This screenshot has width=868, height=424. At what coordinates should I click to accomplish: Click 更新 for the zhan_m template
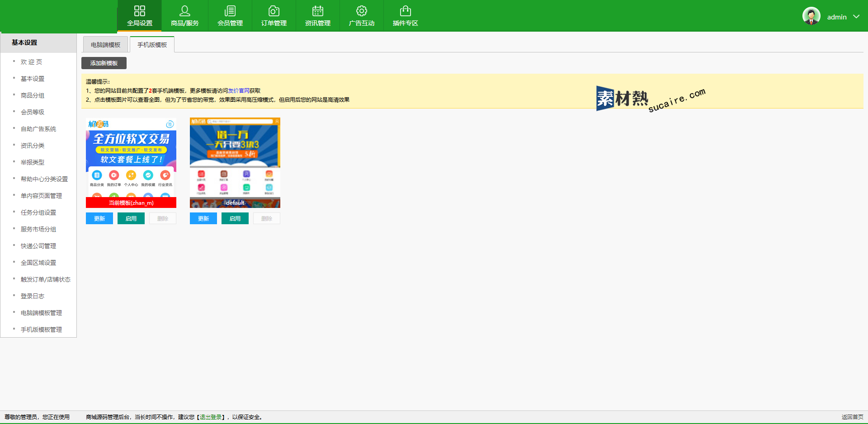[x=99, y=218]
